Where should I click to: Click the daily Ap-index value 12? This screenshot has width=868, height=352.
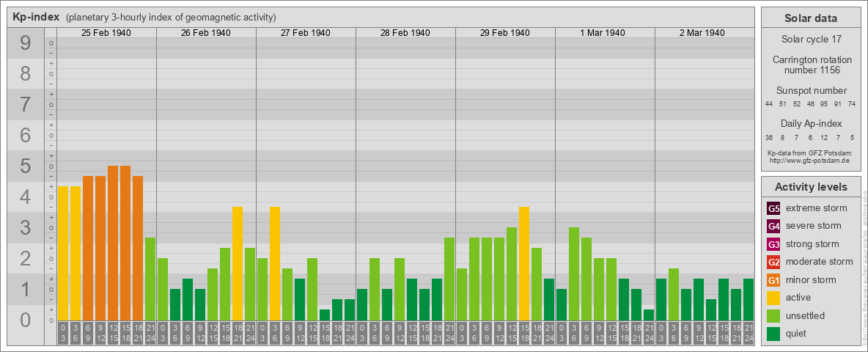[x=824, y=137]
